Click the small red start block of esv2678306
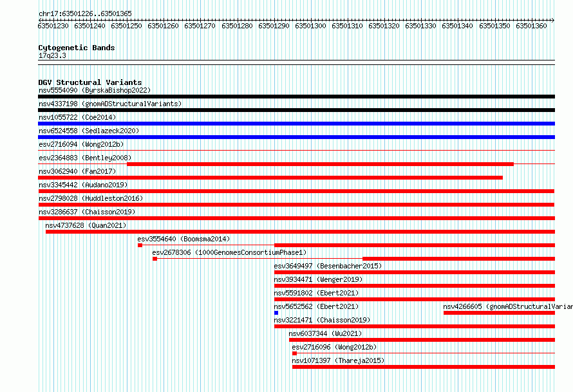This screenshot has height=392, width=573. (x=155, y=259)
